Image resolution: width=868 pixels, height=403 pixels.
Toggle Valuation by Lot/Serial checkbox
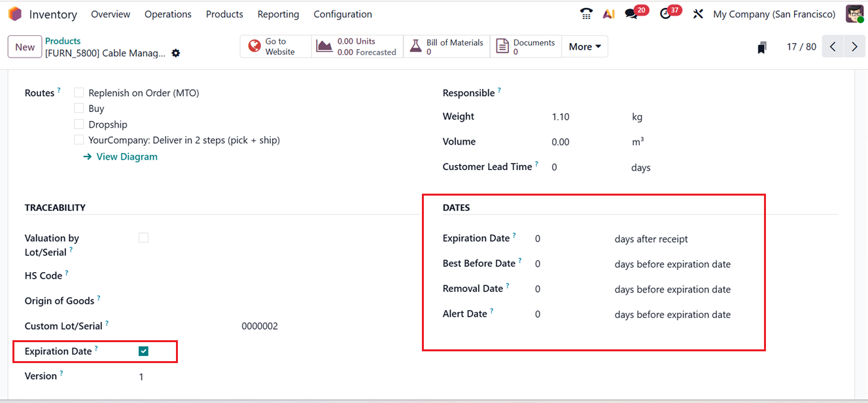pos(143,238)
